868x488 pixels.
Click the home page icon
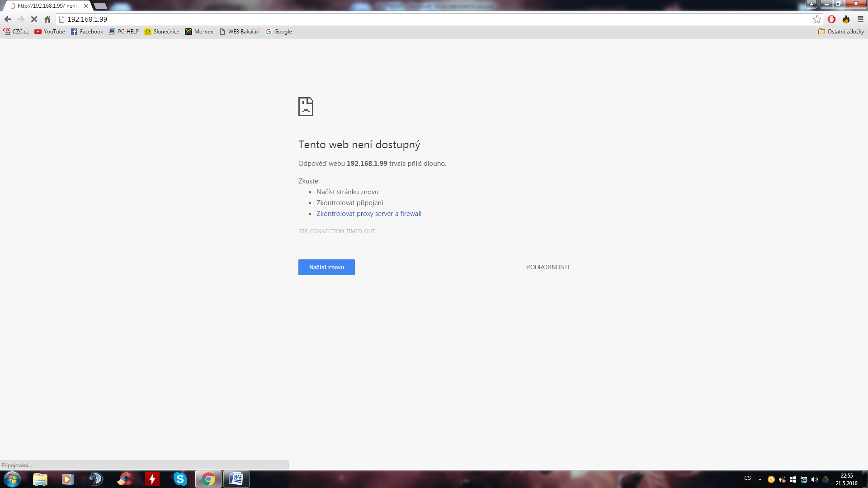47,19
